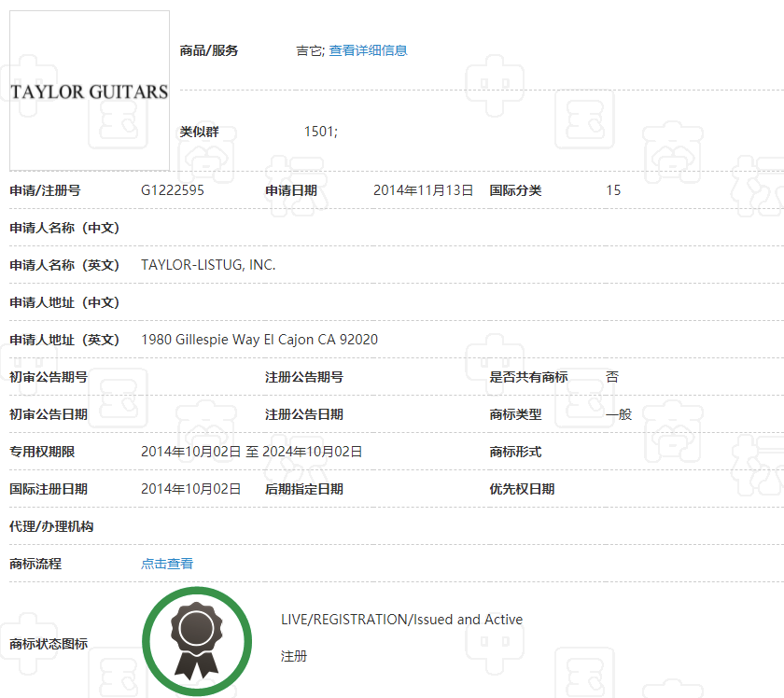Image resolution: width=784 pixels, height=698 pixels.
Task: Select the 商标流程 label
Action: (x=35, y=564)
